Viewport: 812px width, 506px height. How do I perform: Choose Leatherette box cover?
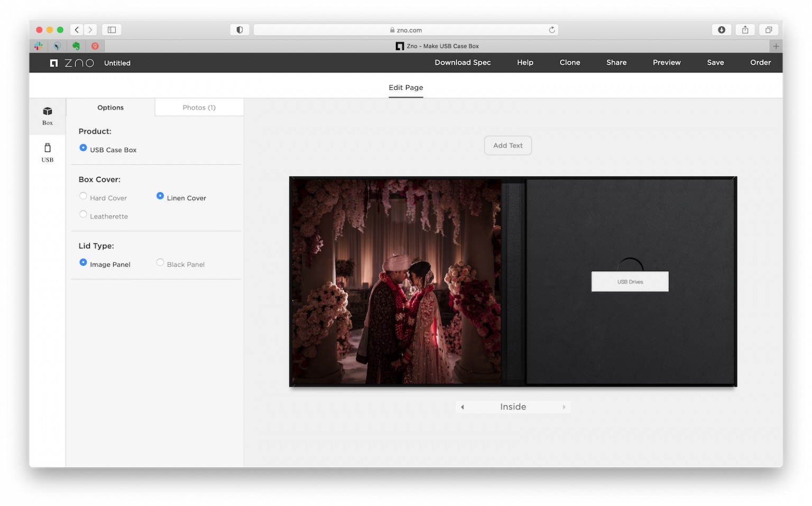pos(104,216)
